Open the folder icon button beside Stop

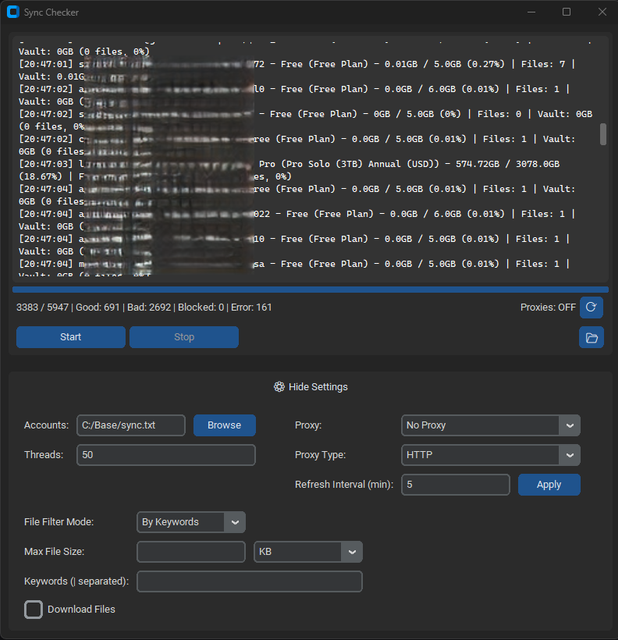coord(591,337)
